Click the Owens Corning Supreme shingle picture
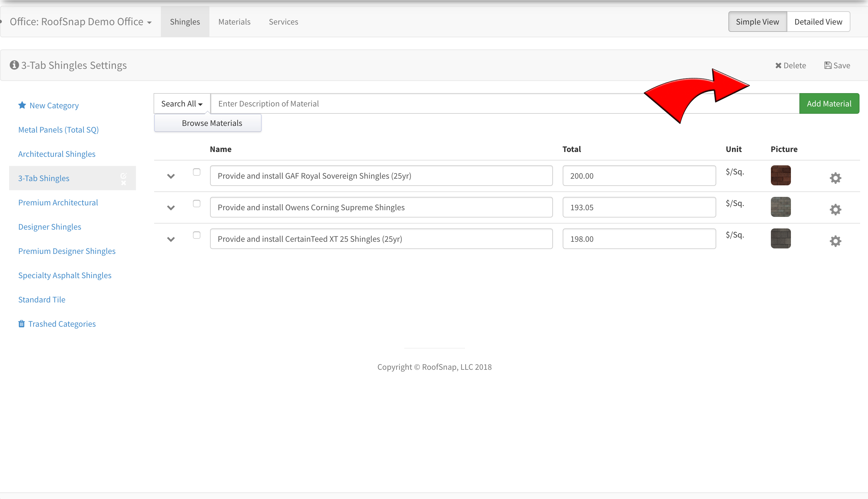This screenshot has width=868, height=499. tap(781, 207)
